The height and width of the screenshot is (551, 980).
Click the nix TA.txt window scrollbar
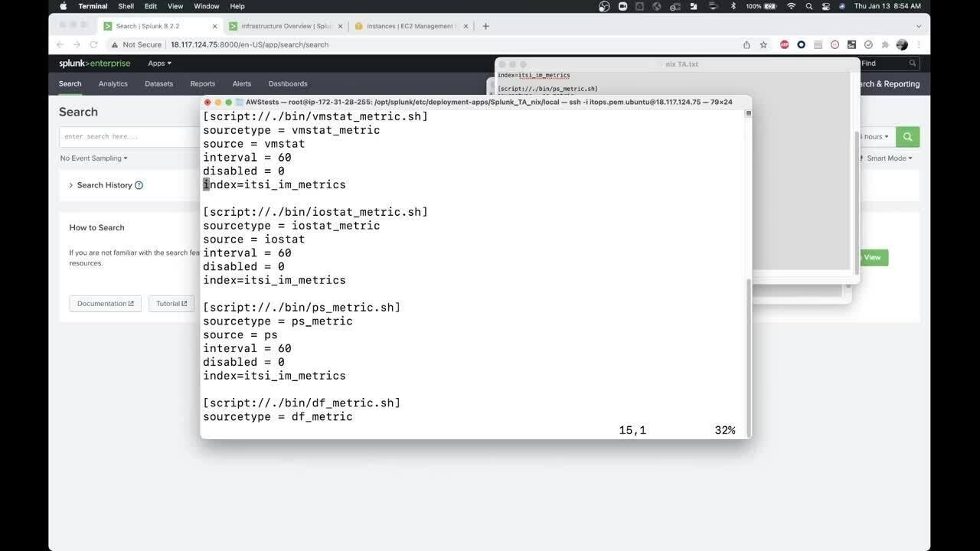tap(857, 203)
